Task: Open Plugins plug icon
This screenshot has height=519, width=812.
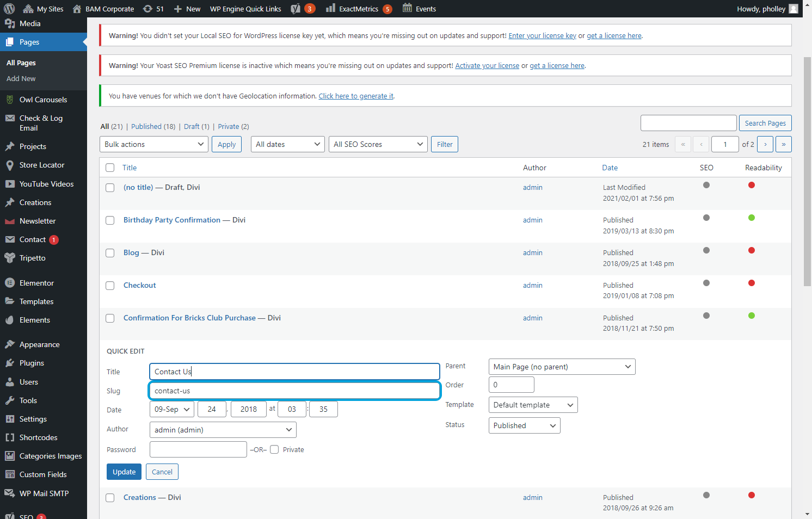Action: (10, 363)
